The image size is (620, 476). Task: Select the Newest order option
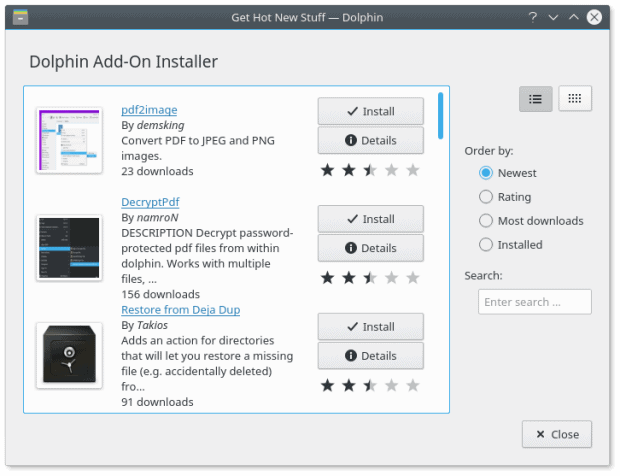coord(486,173)
